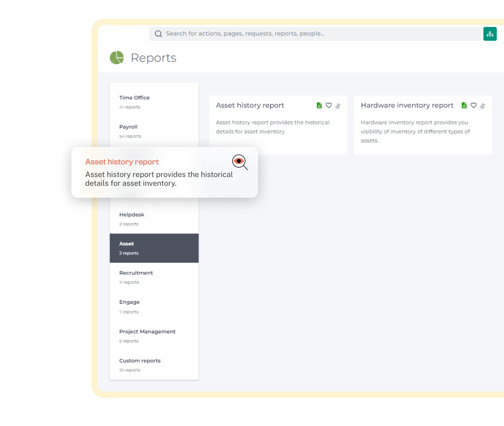The width and height of the screenshot is (504, 426).
Task: Pin the Asset history report
Action: (338, 106)
